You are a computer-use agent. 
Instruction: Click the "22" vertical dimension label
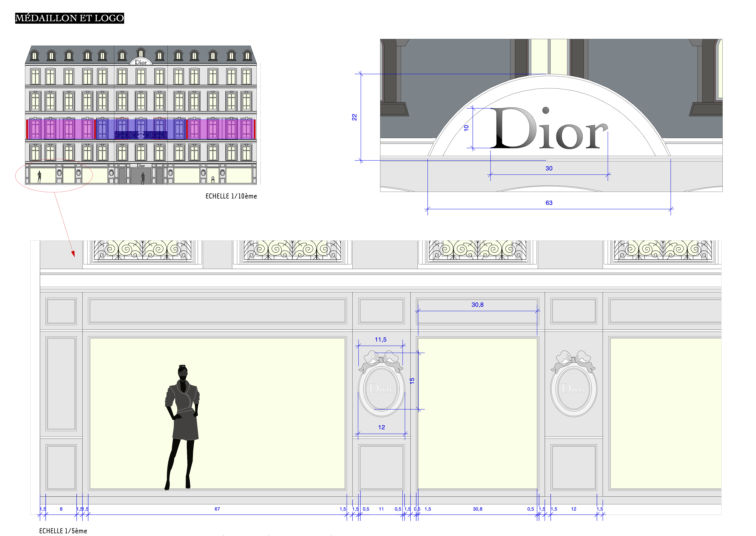pos(354,117)
